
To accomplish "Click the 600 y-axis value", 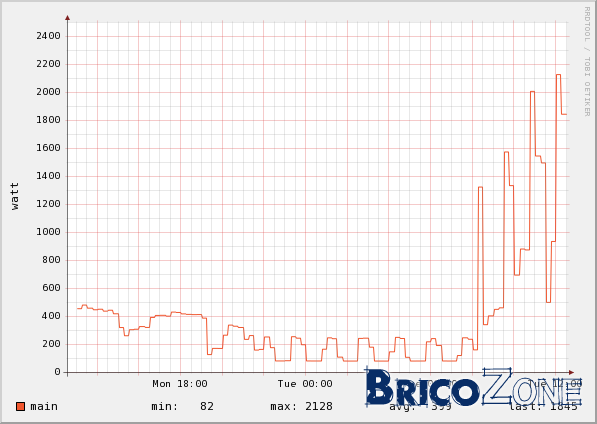I will coord(51,288).
